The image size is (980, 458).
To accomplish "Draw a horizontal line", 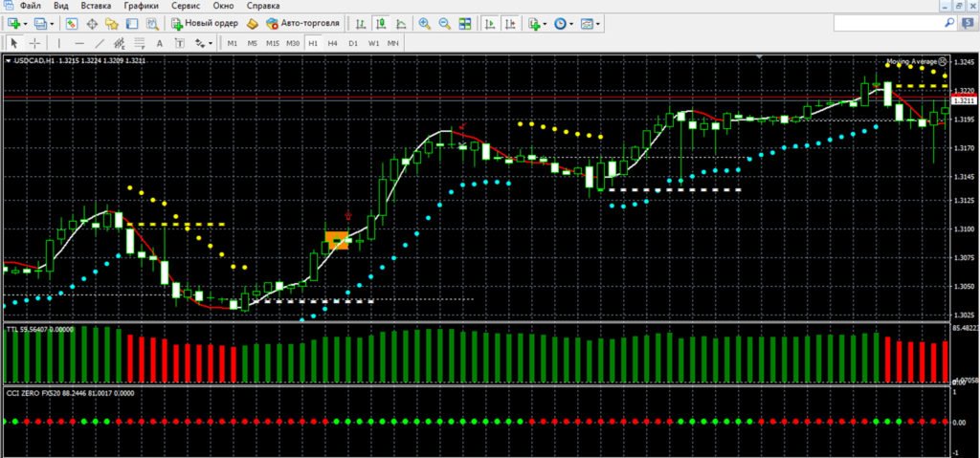I will point(79,43).
